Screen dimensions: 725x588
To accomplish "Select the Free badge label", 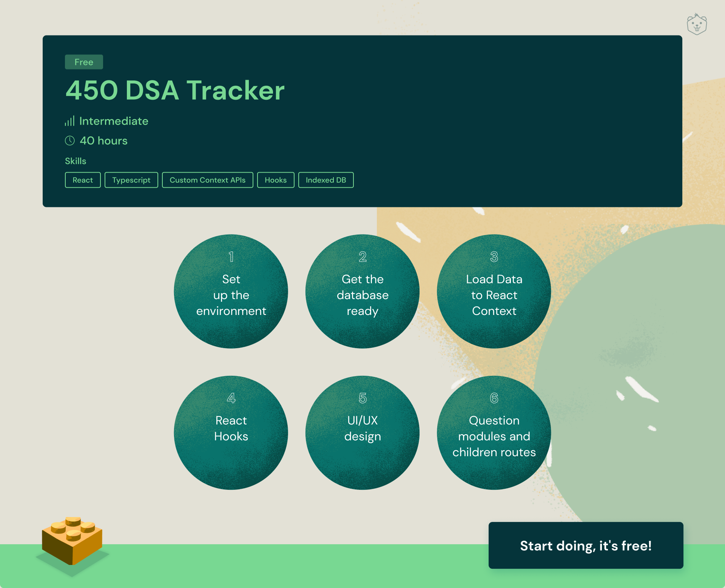I will [83, 62].
